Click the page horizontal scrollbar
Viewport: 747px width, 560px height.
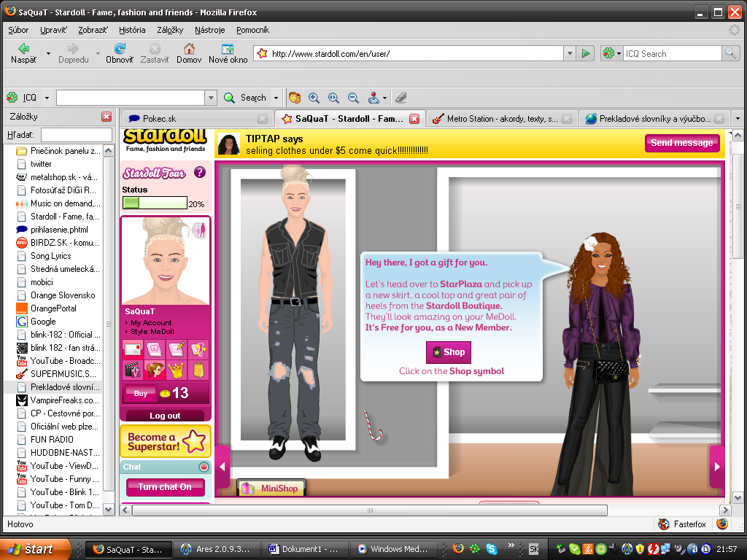coord(370,510)
